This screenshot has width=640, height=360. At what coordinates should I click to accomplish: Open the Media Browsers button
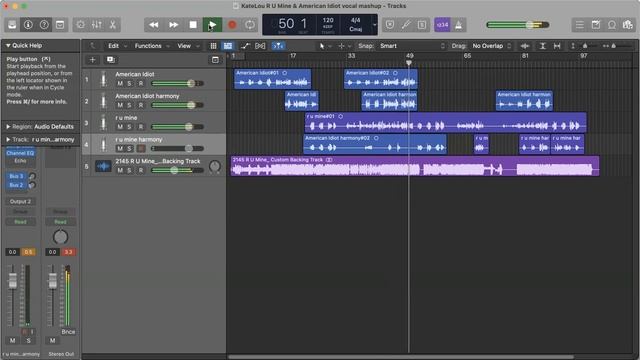coord(628,25)
